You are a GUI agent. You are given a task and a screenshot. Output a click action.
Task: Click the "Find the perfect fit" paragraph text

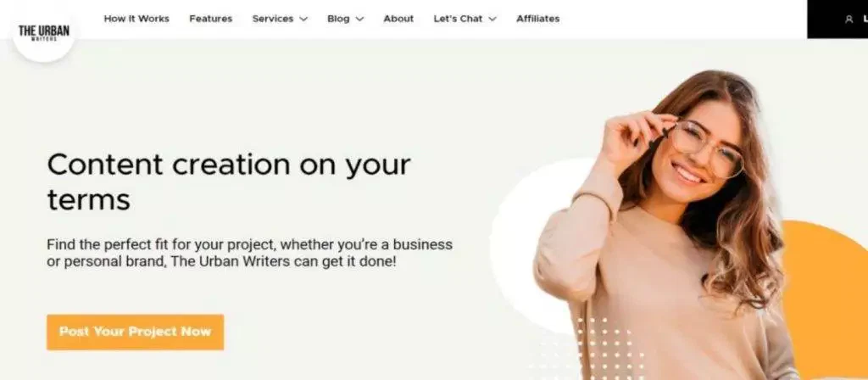[250, 253]
